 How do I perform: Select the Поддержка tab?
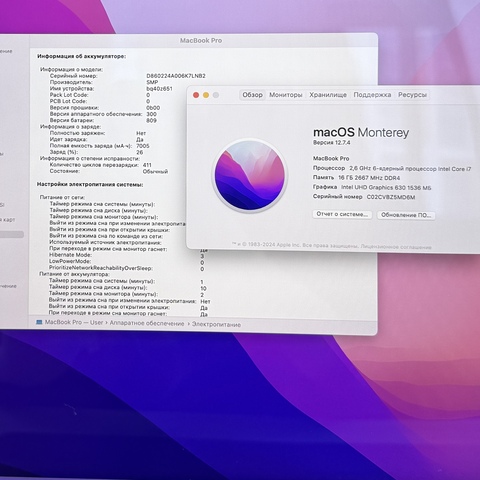[372, 95]
